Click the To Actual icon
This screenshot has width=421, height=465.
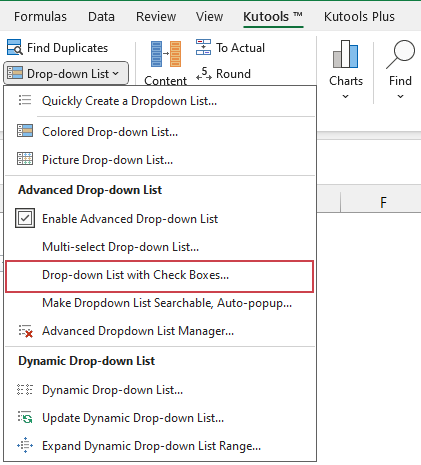pyautogui.click(x=203, y=47)
